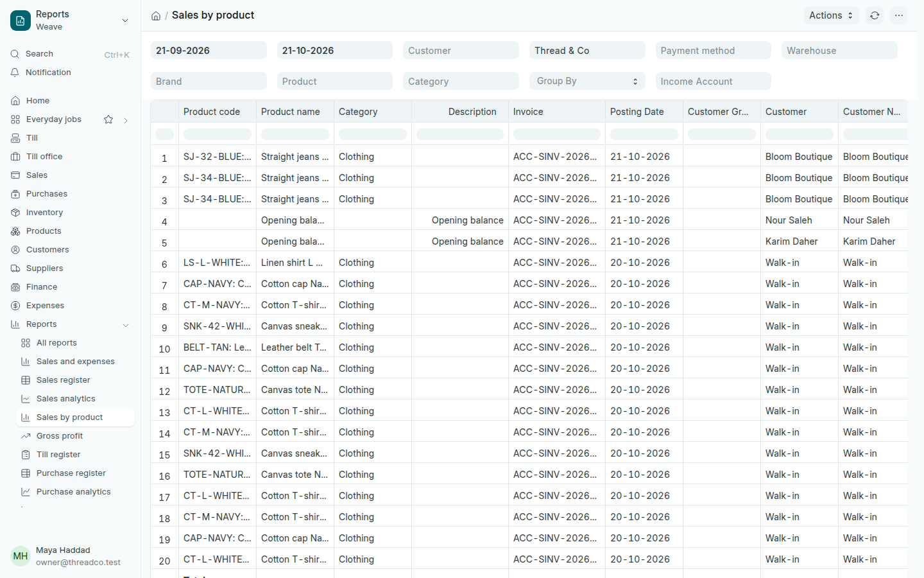Screen dimensions: 924x578
Task: Click the Income Account filter field
Action: 714,81
